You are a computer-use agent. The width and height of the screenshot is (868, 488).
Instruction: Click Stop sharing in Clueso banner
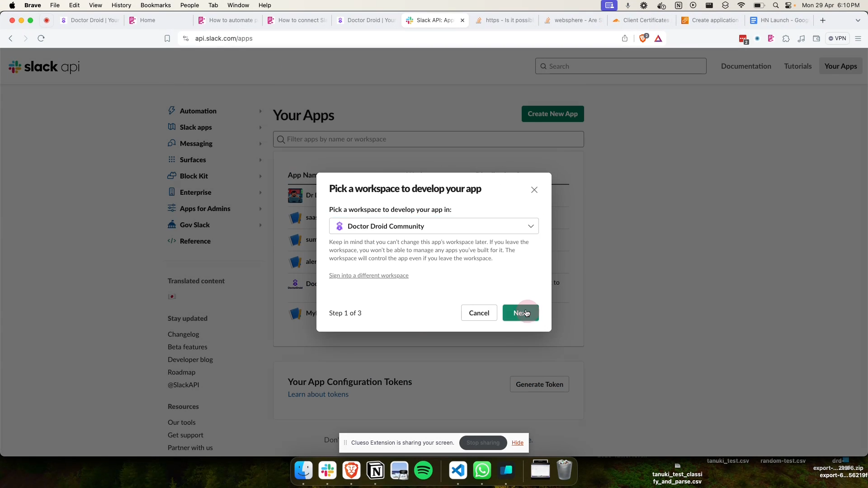coord(482,443)
